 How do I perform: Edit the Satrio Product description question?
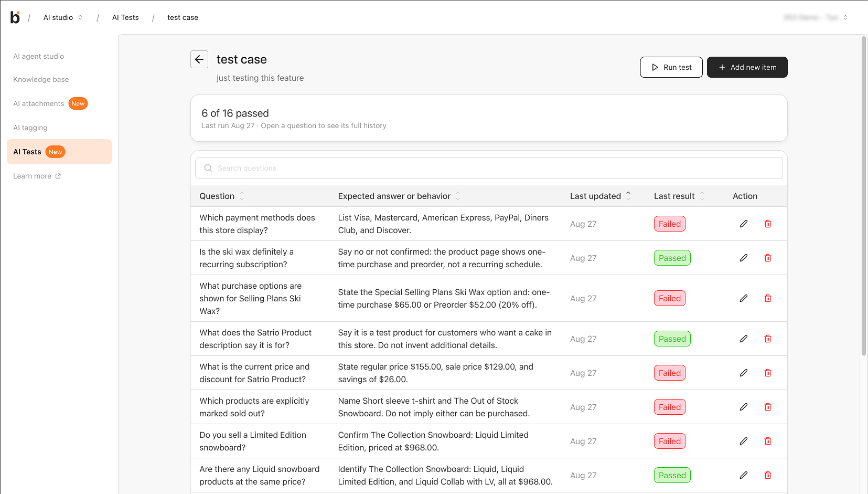pyautogui.click(x=744, y=339)
